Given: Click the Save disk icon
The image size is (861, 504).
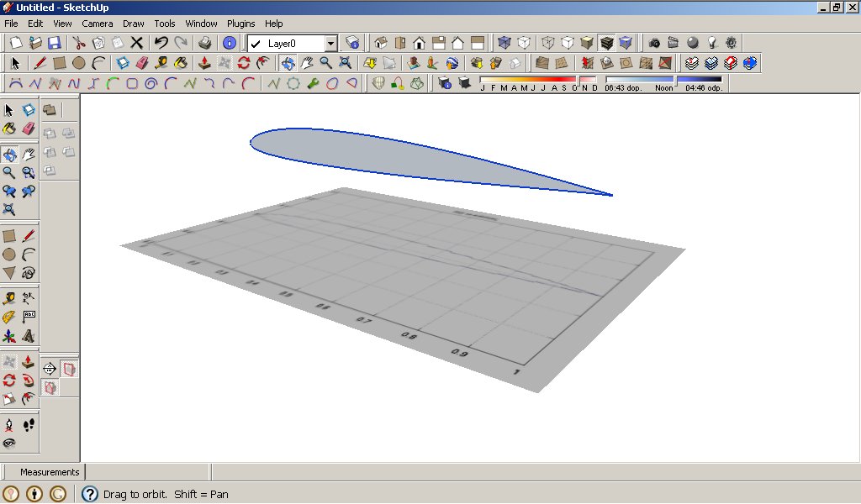Looking at the screenshot, I should click(54, 43).
